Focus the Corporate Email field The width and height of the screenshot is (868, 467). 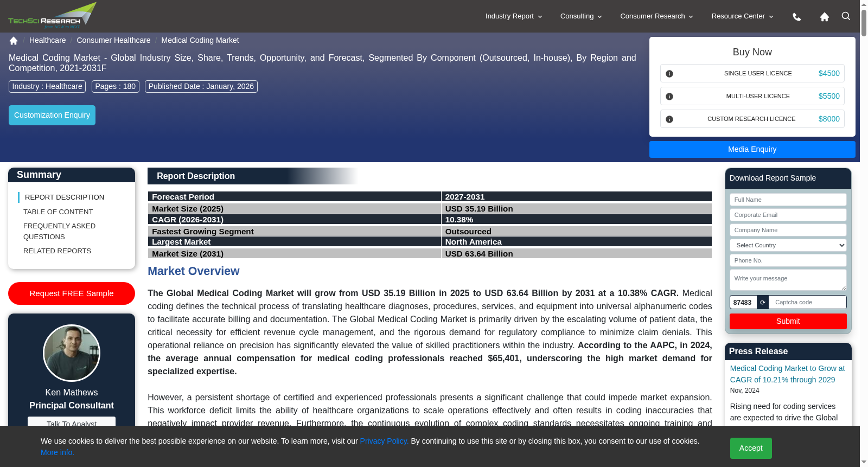pyautogui.click(x=788, y=215)
